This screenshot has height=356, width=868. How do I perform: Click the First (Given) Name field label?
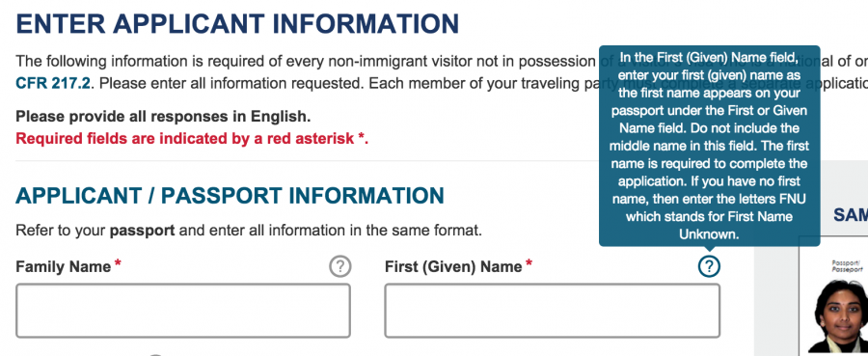[x=453, y=267]
